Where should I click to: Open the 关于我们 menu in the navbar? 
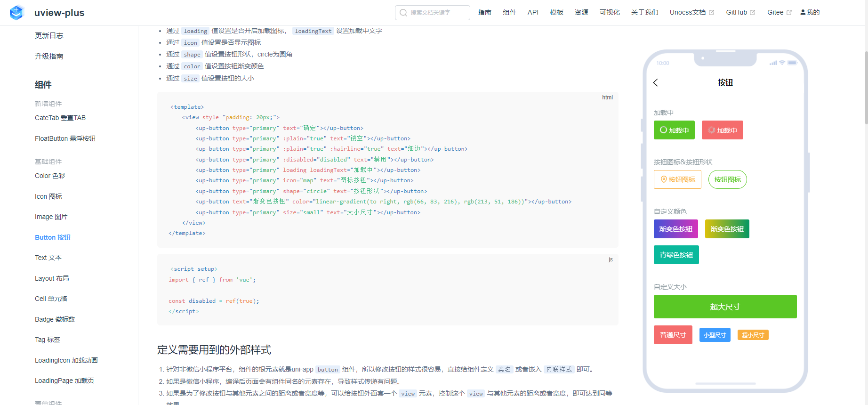point(644,12)
